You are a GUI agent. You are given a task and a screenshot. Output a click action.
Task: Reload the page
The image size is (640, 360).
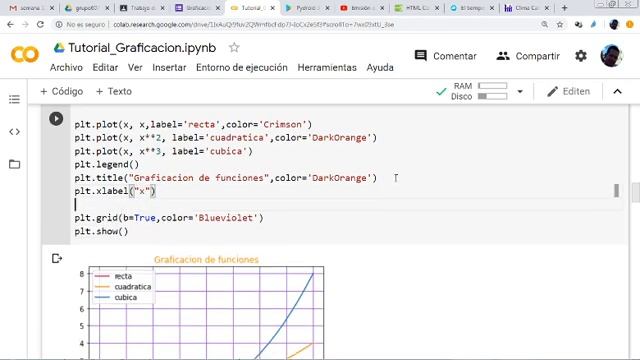tap(40, 24)
